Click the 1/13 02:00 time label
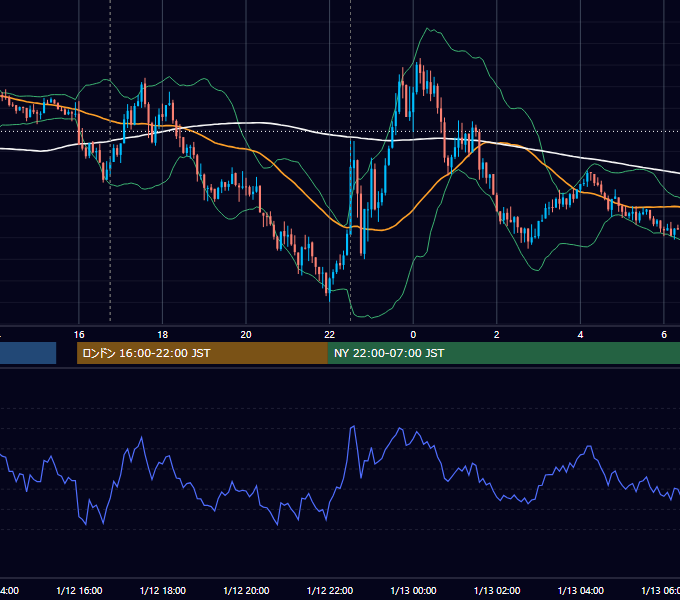Screen dimensions: 680x600 coord(497,590)
